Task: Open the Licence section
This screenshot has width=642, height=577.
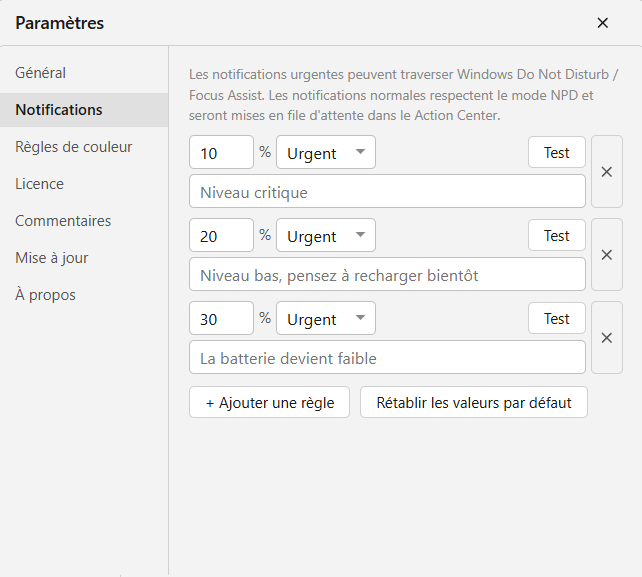Action: pos(84,184)
